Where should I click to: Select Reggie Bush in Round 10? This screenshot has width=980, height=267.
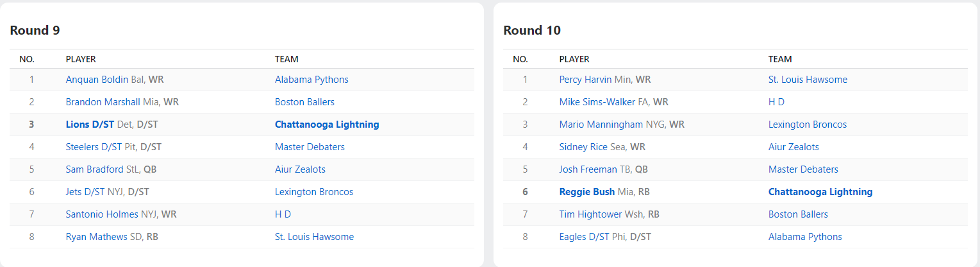[587, 192]
